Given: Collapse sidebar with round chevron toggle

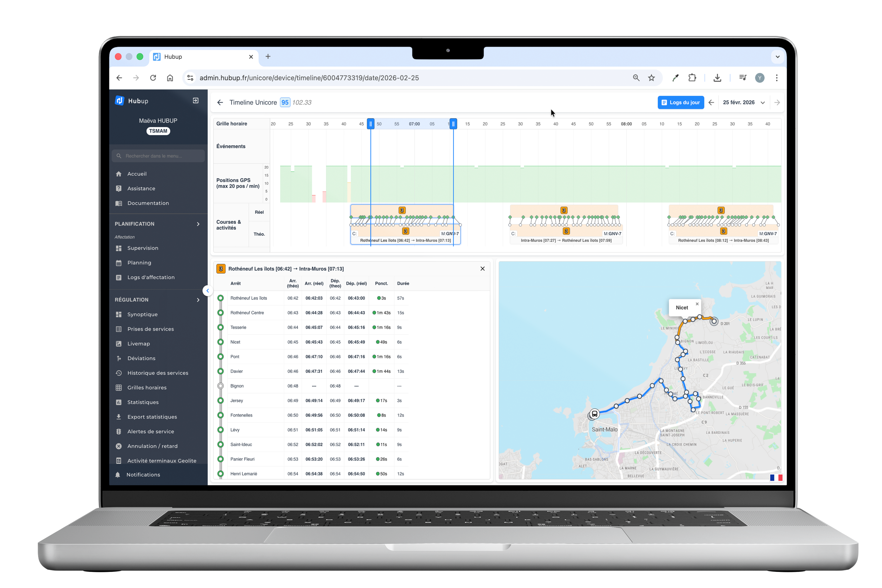Looking at the screenshot, I should [207, 291].
